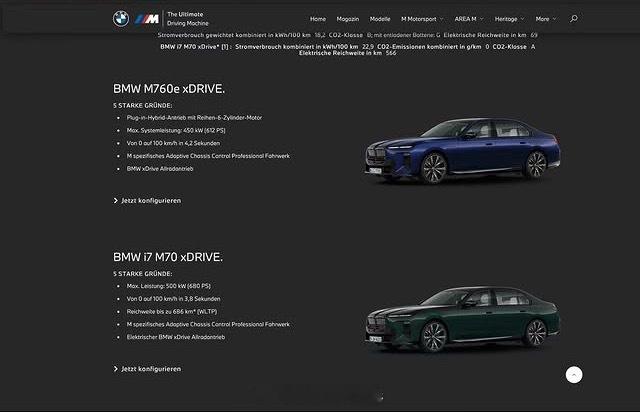Click Max. Leistung: 500 kW text

169,286
